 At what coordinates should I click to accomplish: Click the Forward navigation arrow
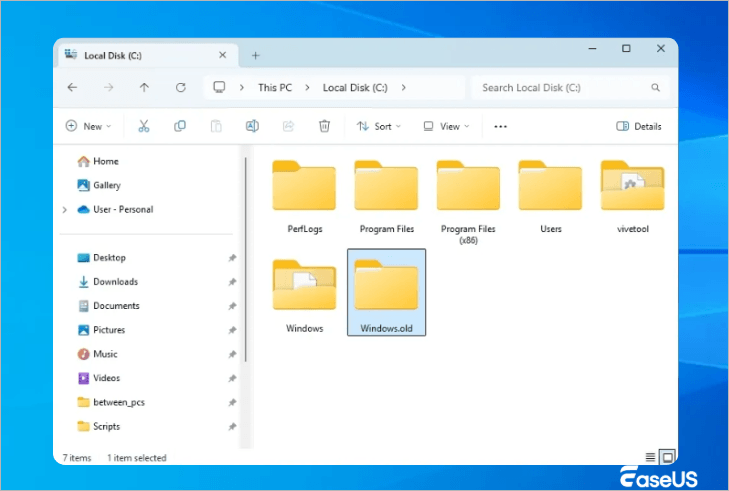(x=108, y=87)
